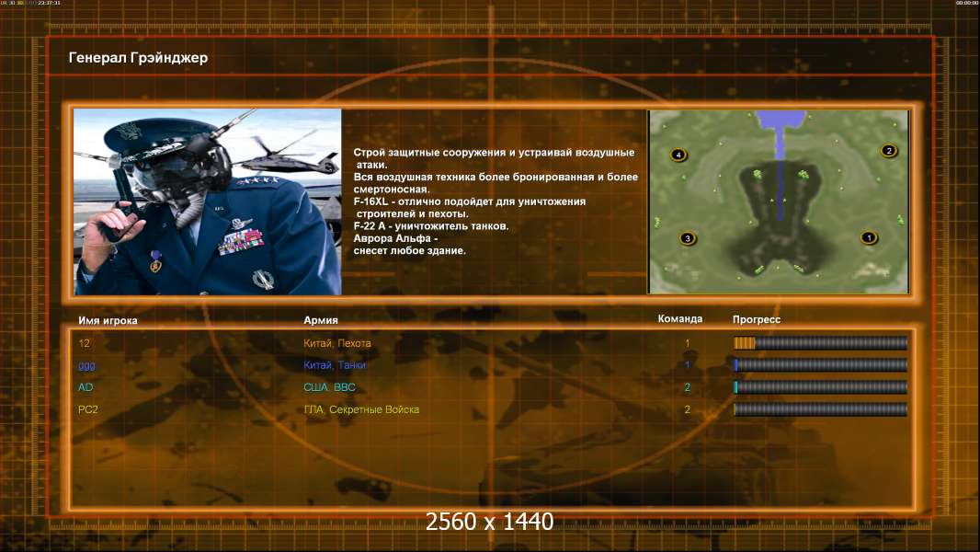Click the 'Имя игрока' column header

tap(108, 320)
